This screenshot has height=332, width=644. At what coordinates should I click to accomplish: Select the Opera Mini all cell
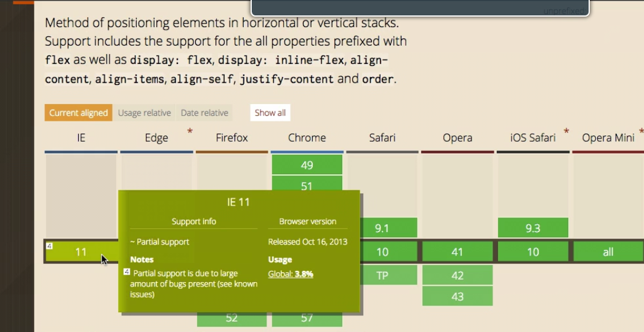(608, 252)
